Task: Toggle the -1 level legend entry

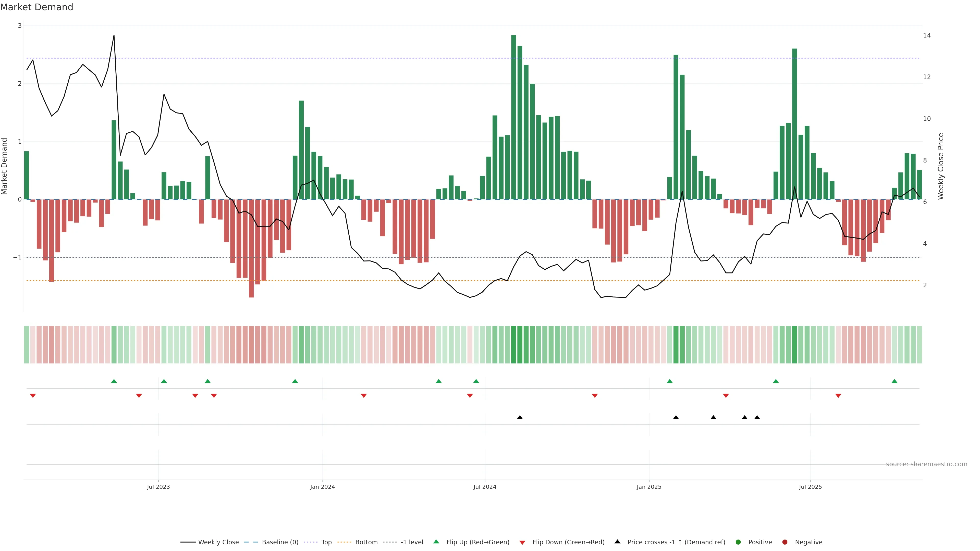Action: tap(412, 542)
